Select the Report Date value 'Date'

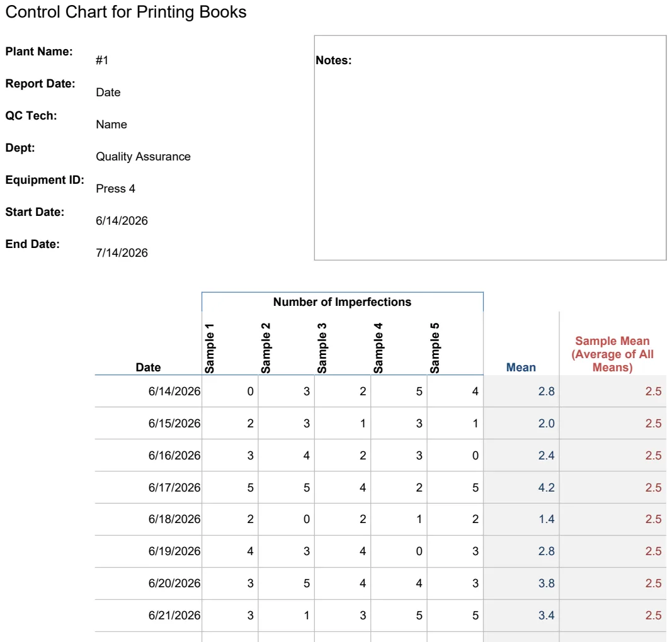point(108,93)
